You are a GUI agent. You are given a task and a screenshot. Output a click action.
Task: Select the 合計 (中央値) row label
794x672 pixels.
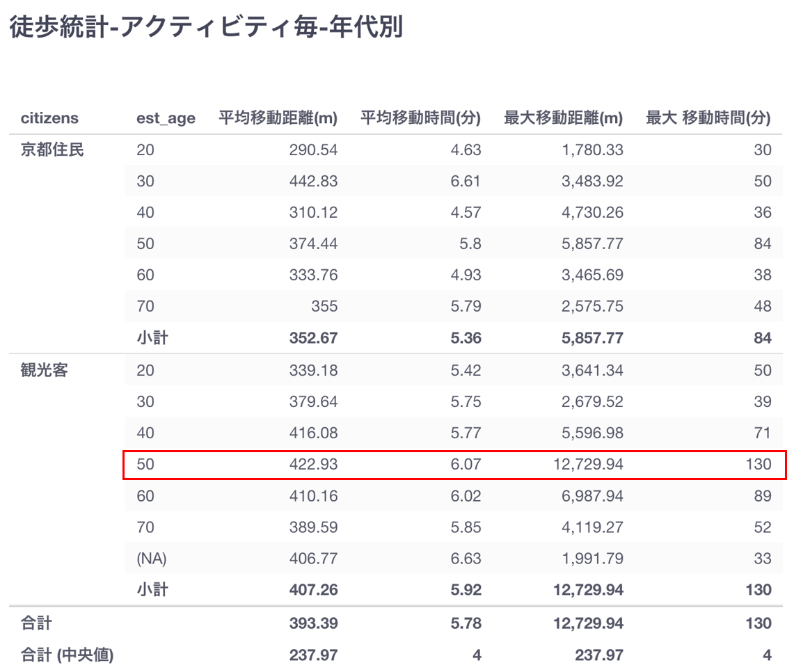(x=67, y=655)
